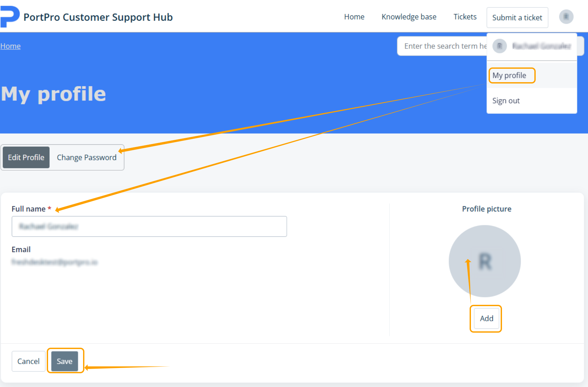
Task: Switch to the Change Password tab
Action: 87,157
